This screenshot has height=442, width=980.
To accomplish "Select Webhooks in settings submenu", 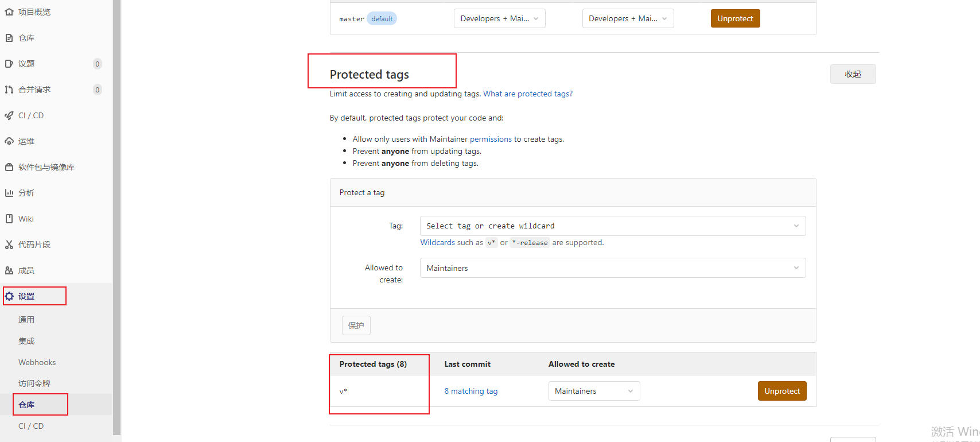I will [37, 362].
